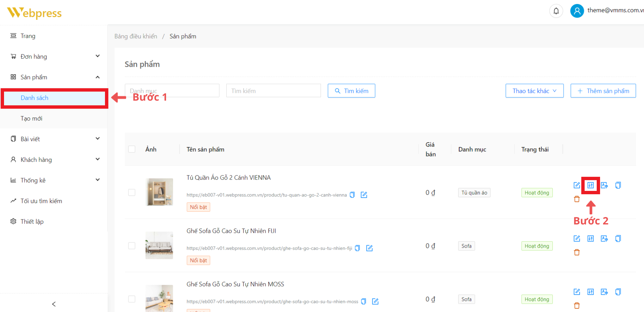
Task: Go to Thiết lập in sidebar
Action: click(32, 221)
